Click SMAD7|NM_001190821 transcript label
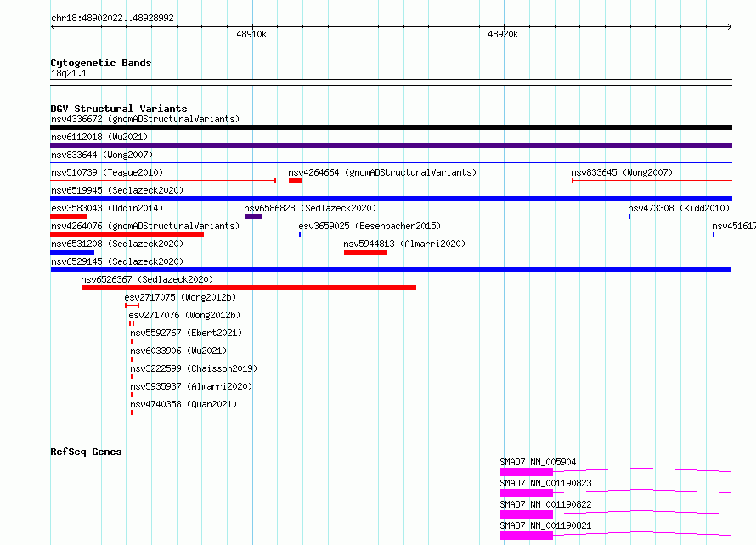Image resolution: width=756 pixels, height=545 pixels. pyautogui.click(x=546, y=525)
